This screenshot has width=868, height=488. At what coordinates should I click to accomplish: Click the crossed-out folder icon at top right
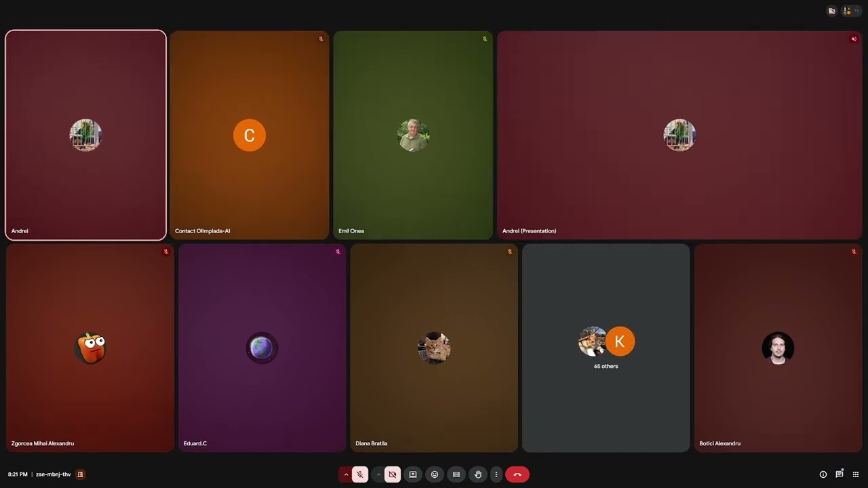point(832,11)
